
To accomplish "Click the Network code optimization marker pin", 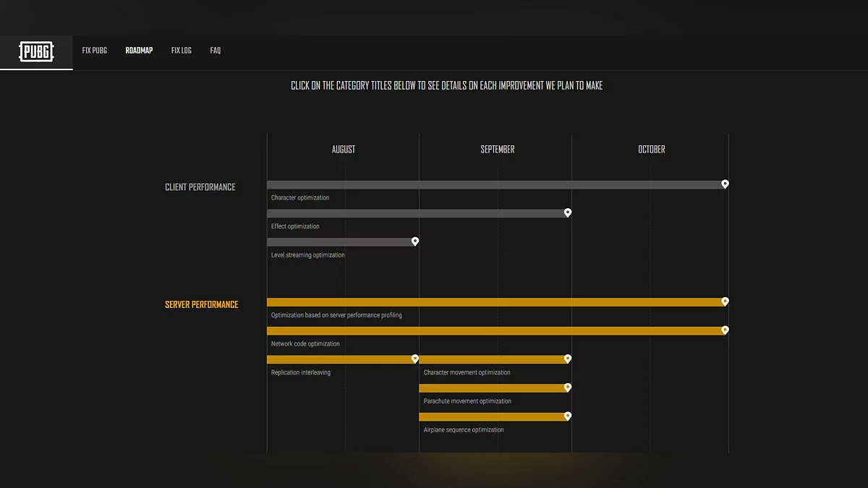I will coord(725,330).
